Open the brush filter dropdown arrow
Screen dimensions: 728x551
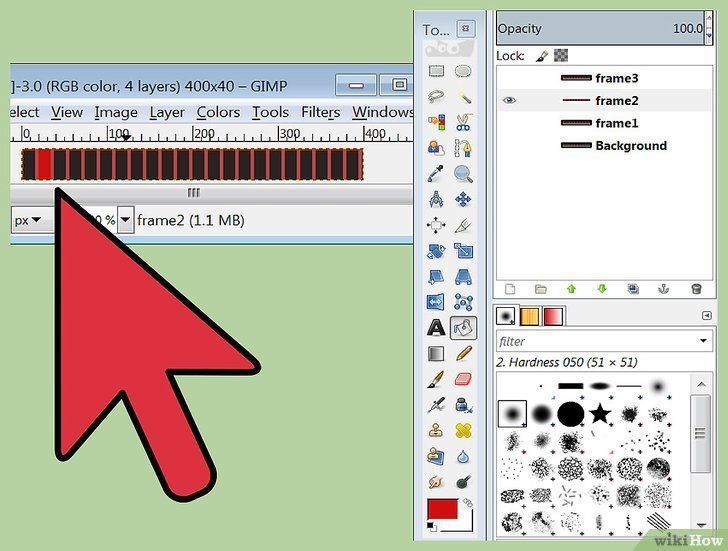point(703,341)
